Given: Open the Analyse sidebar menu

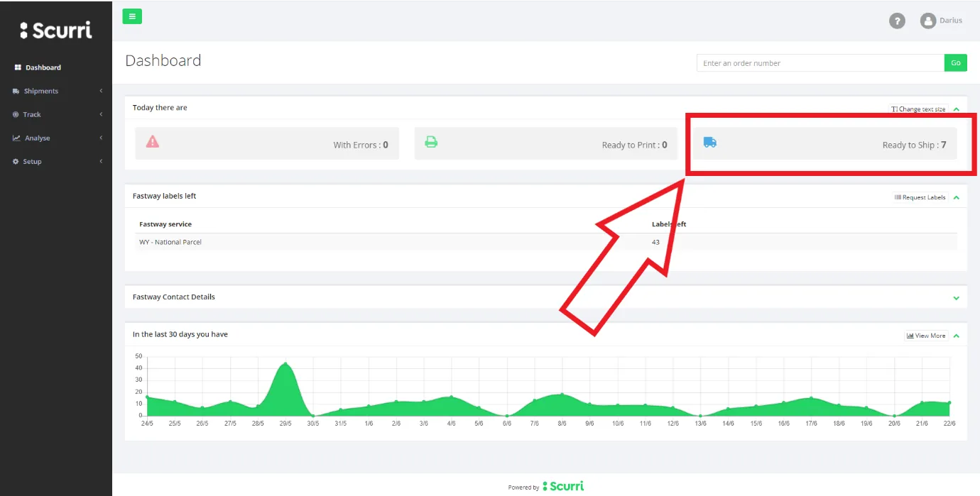Looking at the screenshot, I should coord(38,138).
